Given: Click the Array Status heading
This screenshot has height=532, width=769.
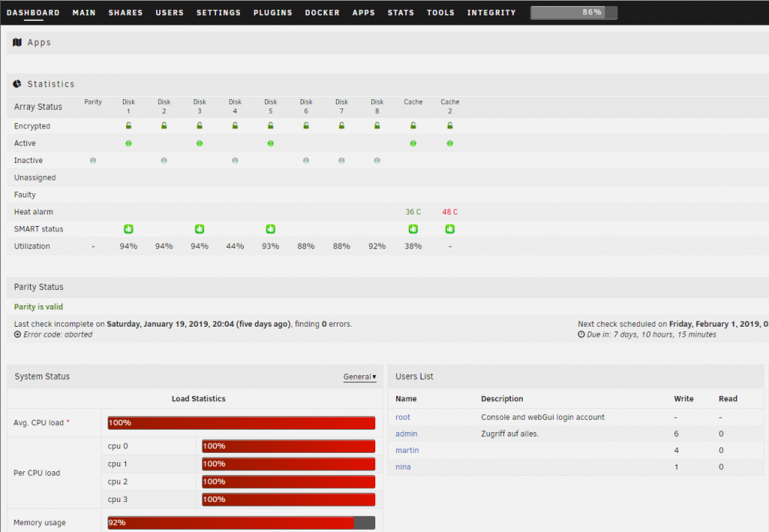Looking at the screenshot, I should click(x=38, y=107).
